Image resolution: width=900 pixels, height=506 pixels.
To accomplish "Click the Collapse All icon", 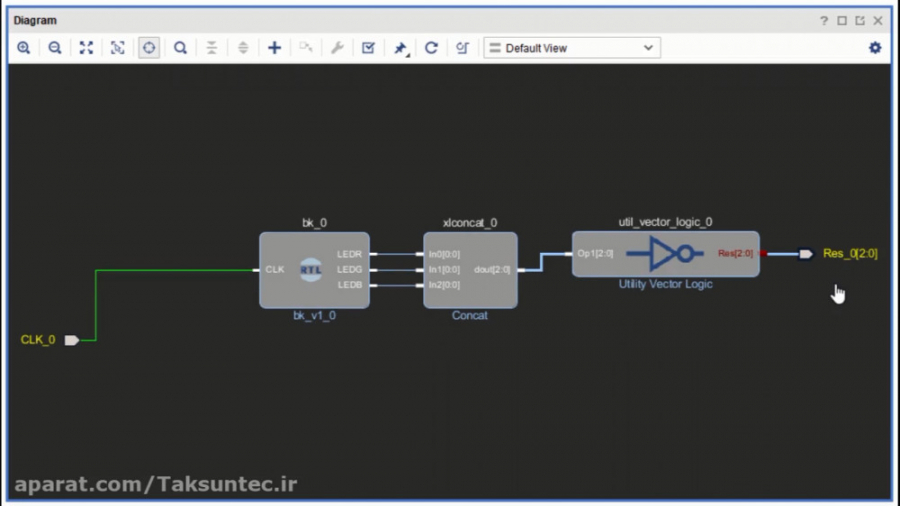I will click(212, 48).
